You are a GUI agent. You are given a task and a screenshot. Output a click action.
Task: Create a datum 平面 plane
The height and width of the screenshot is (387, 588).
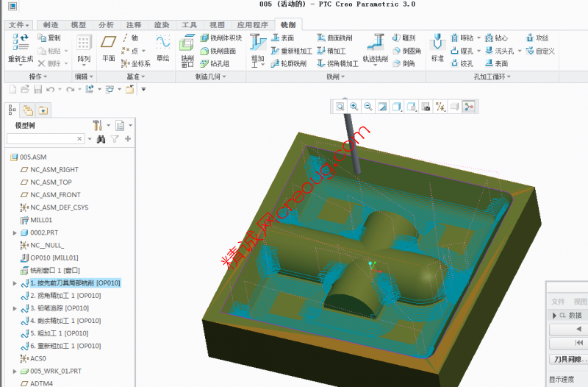tap(108, 48)
